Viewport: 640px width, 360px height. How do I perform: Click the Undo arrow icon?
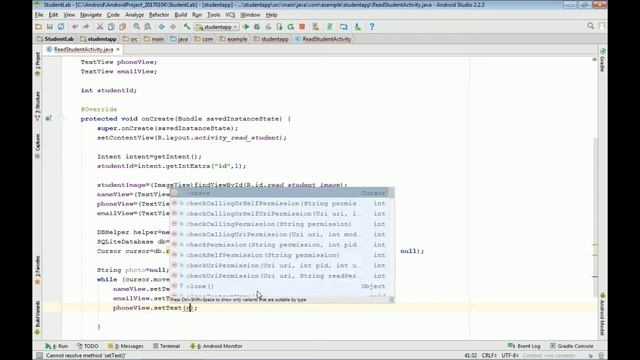pos(75,27)
